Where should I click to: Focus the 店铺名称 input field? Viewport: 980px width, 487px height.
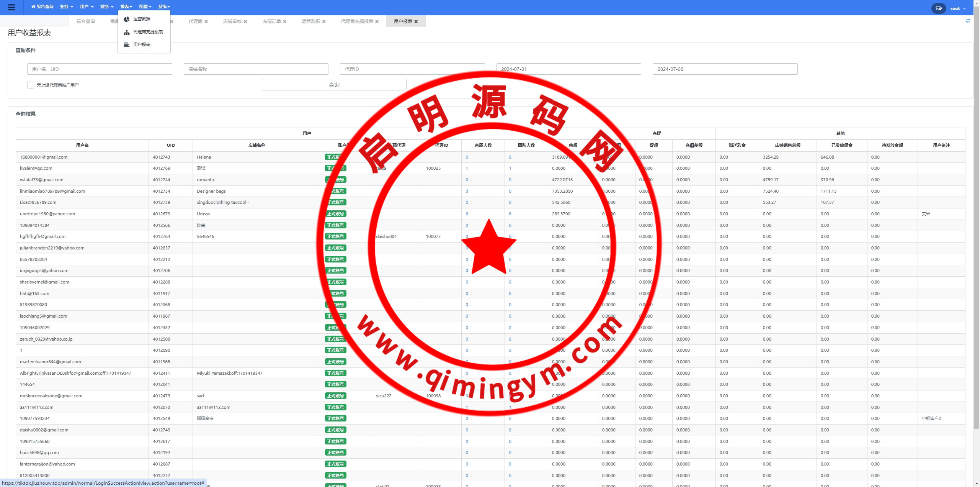256,69
